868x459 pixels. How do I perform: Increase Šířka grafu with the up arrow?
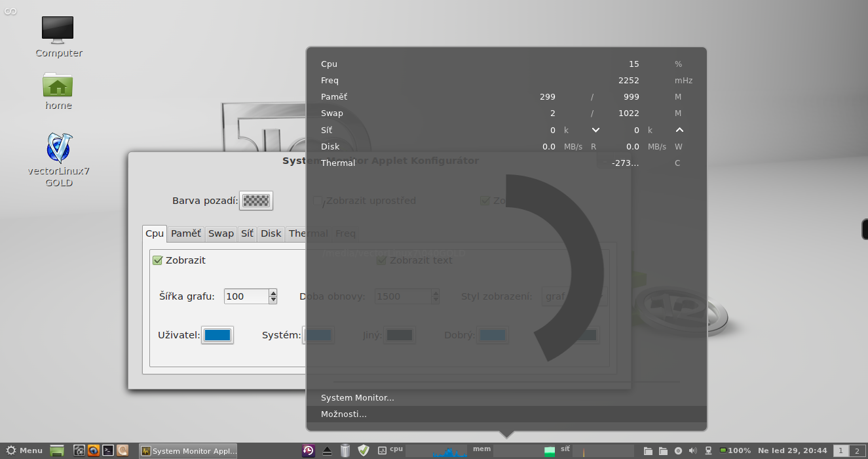[273, 292]
